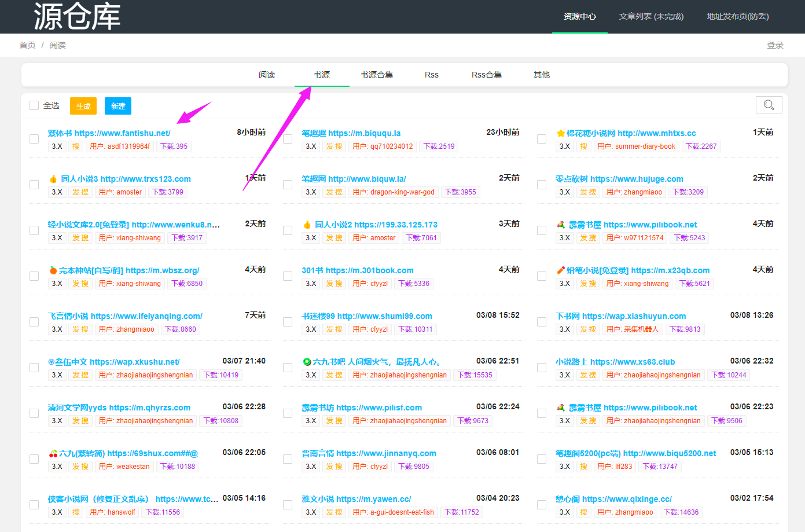Click the cherry icon beside 六九(繁转简)

tap(53, 453)
